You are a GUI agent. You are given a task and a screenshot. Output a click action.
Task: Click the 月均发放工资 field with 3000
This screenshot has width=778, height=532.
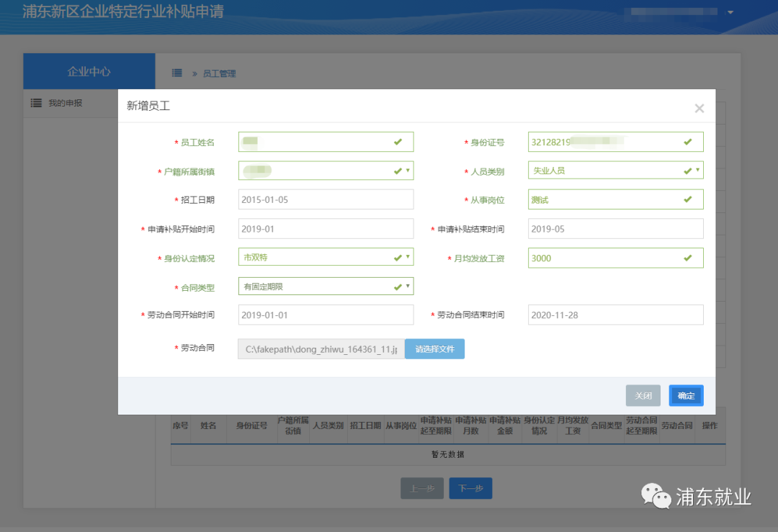tap(616, 258)
